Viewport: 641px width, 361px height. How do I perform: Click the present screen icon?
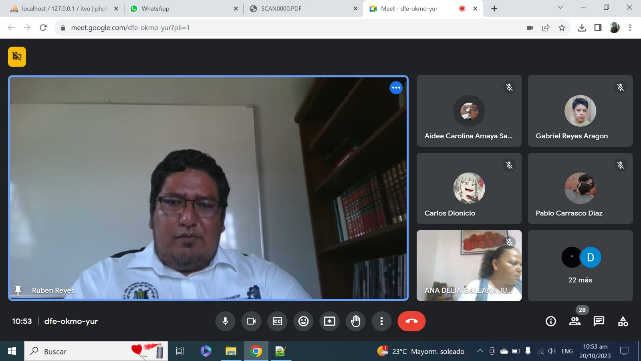(329, 321)
